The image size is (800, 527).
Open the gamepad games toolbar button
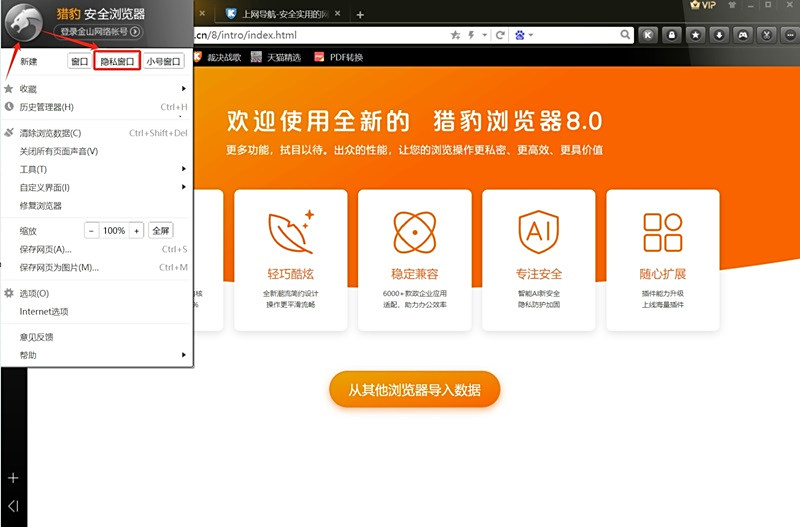pos(743,35)
